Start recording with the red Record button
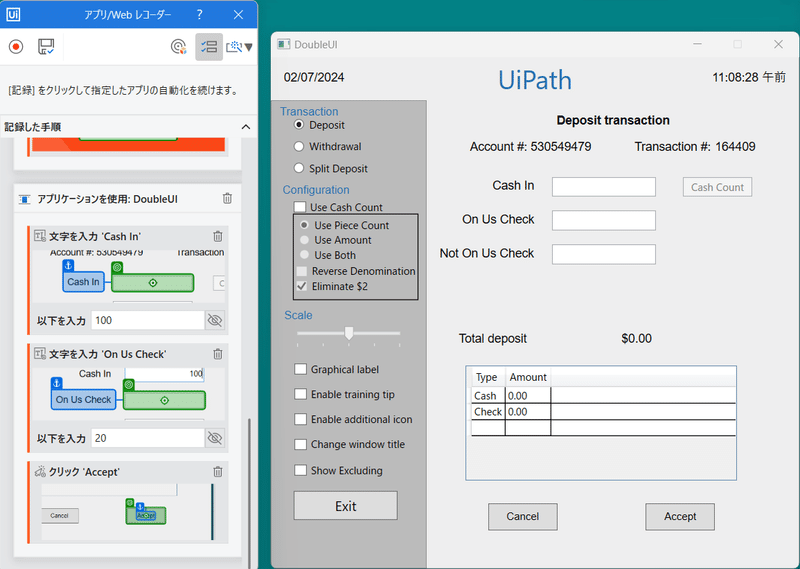The image size is (800, 569). 16,47
